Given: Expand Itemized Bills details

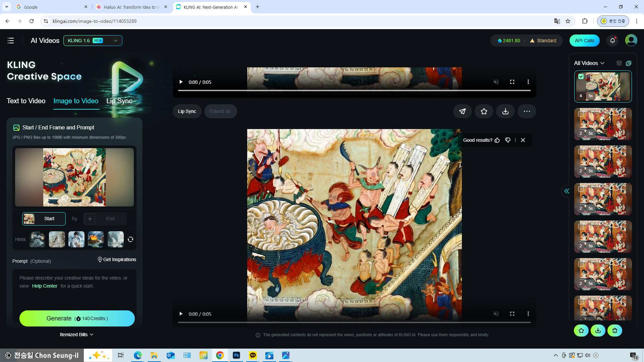Looking at the screenshot, I should click(x=76, y=335).
